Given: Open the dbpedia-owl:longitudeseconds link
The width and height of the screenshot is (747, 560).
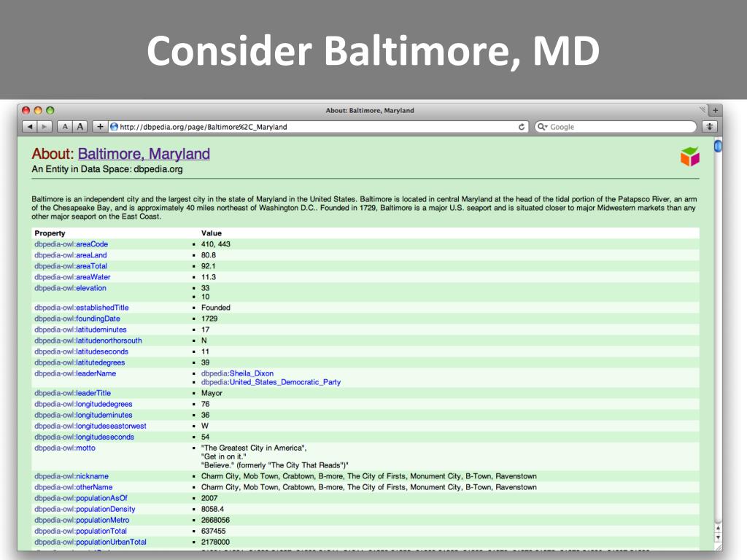Looking at the screenshot, I should click(x=85, y=437).
